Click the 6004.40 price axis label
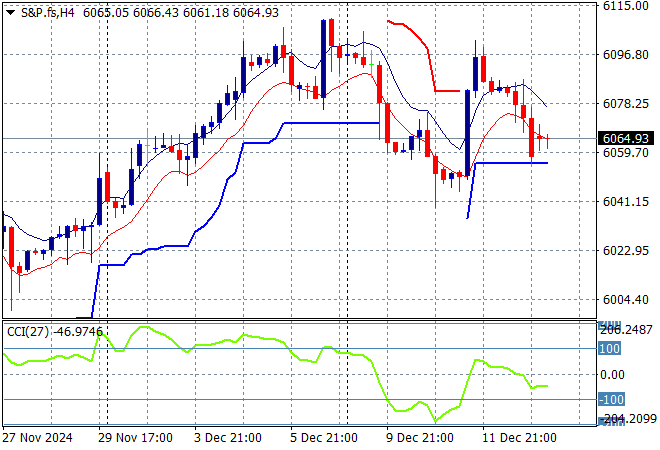Image resolution: width=660 pixels, height=450 pixels. (x=625, y=300)
